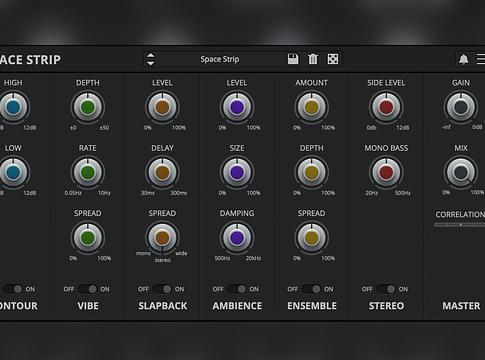Open the Space Strip preset name dropdown
This screenshot has width=485, height=360.
point(220,59)
